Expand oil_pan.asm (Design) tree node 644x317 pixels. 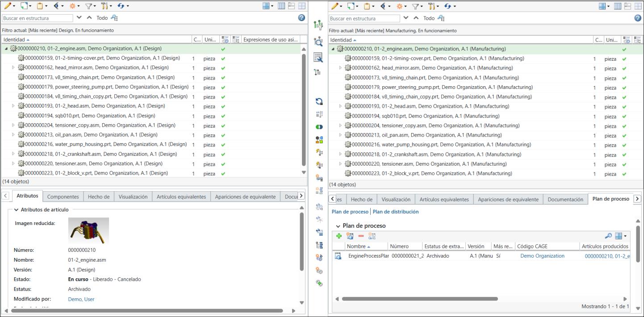pos(13,134)
